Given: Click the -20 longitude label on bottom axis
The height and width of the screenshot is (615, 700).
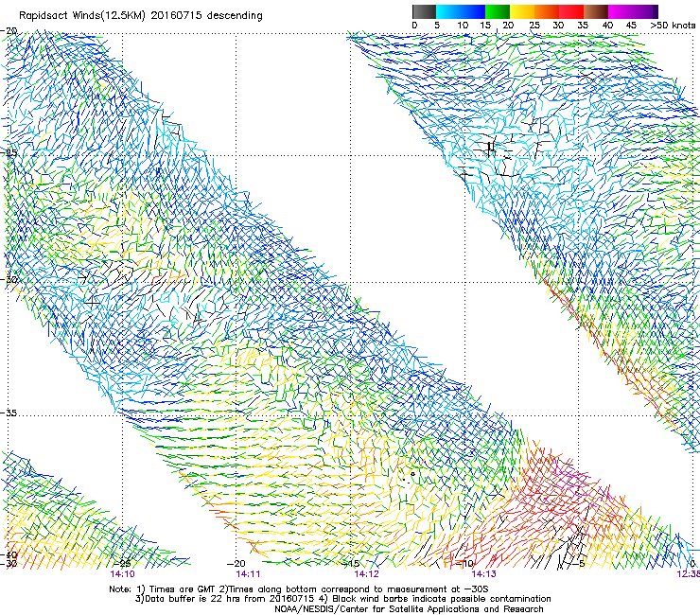Looking at the screenshot, I should coord(236,564).
